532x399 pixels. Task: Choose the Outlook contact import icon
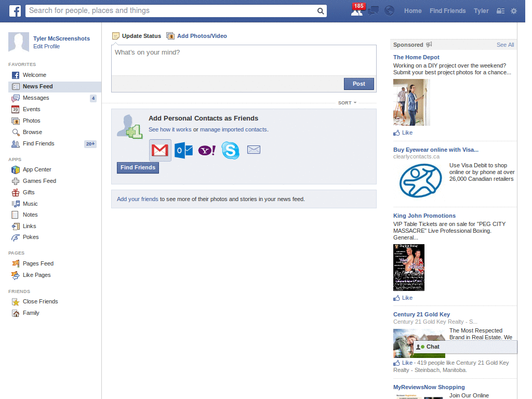pos(183,150)
